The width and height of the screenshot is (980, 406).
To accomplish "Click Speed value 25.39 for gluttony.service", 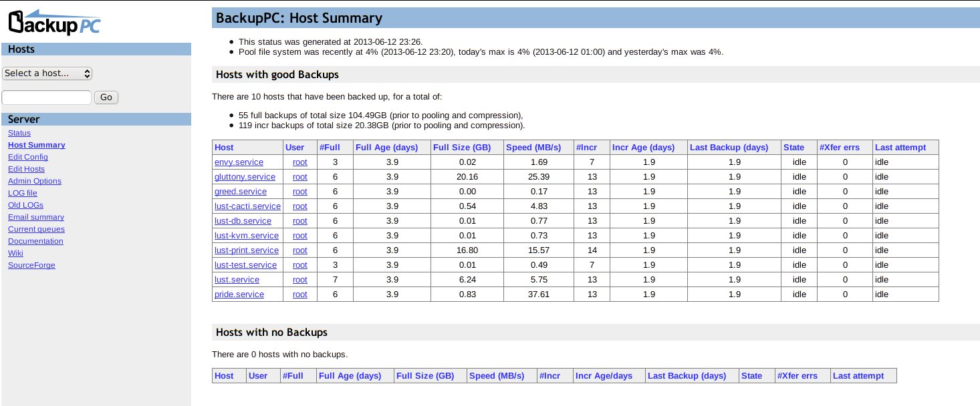I will pos(539,177).
